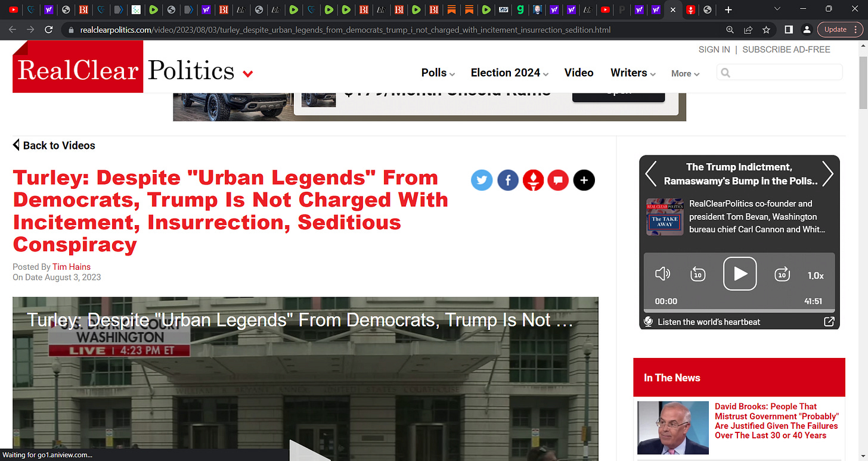Click 'The Trump Indictment' podcast title

click(x=739, y=174)
